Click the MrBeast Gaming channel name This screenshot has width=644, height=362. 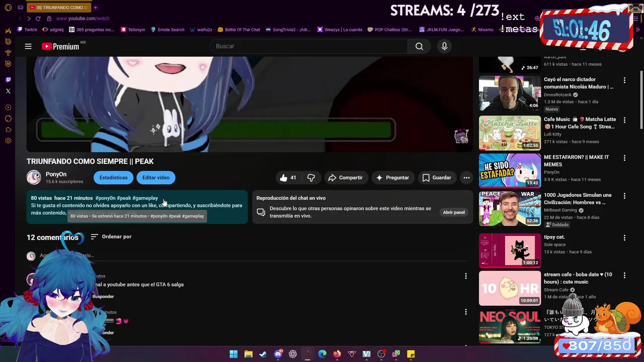[560, 210]
